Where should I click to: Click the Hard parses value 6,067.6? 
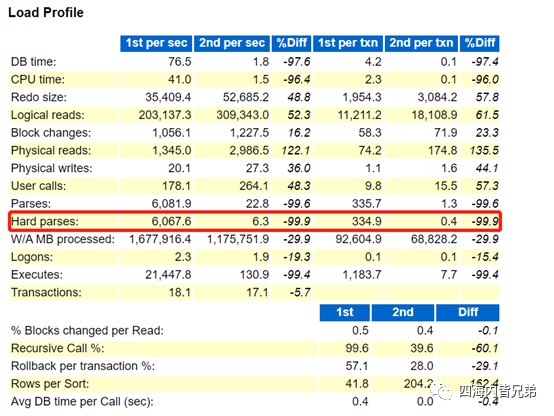click(x=171, y=222)
